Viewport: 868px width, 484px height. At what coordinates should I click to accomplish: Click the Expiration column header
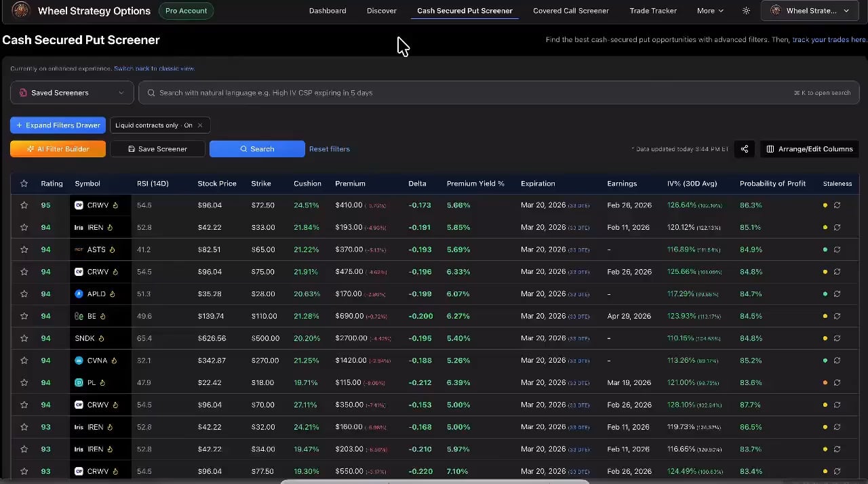pyautogui.click(x=538, y=184)
